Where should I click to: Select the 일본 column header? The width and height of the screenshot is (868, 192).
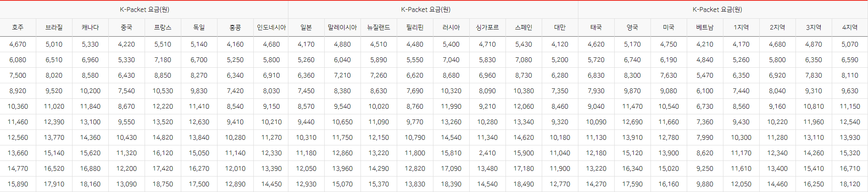tap(306, 27)
